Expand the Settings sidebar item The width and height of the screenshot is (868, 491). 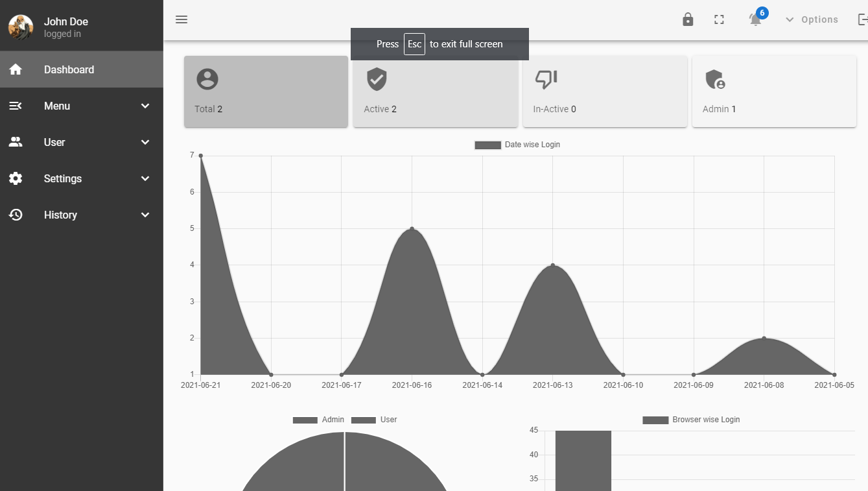coord(82,178)
